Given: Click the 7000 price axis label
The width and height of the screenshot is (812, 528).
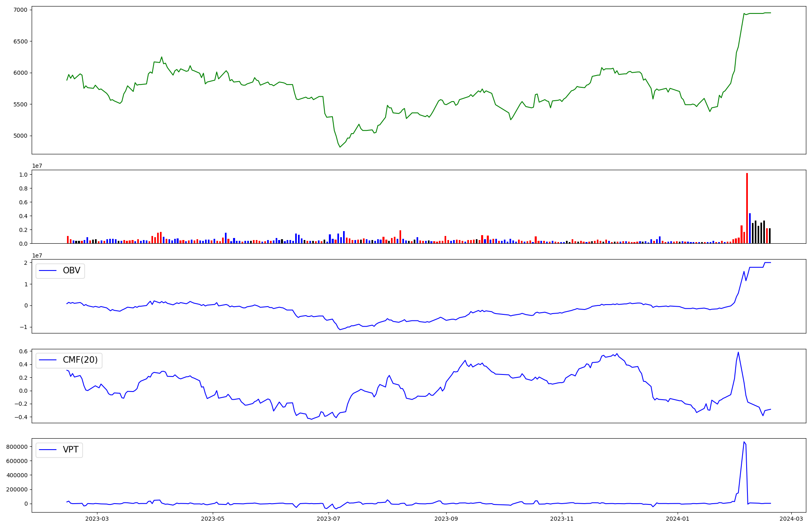Looking at the screenshot, I should click(20, 10).
